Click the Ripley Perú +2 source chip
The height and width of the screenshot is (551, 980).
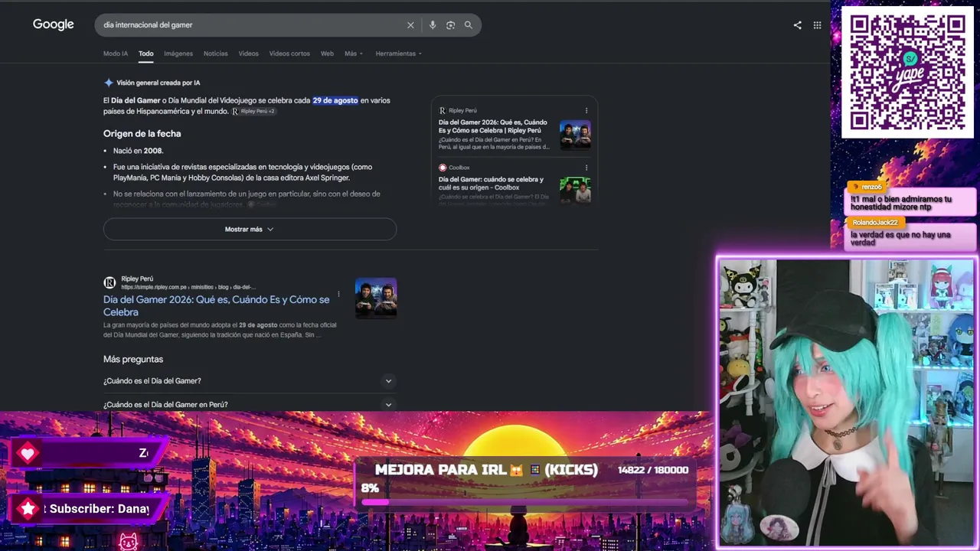[x=253, y=111]
